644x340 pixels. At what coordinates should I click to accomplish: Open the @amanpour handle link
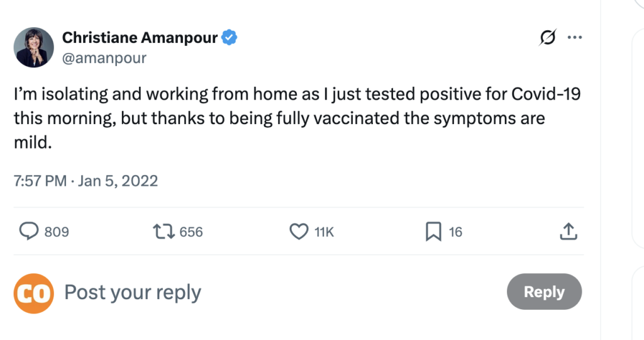[x=104, y=58]
